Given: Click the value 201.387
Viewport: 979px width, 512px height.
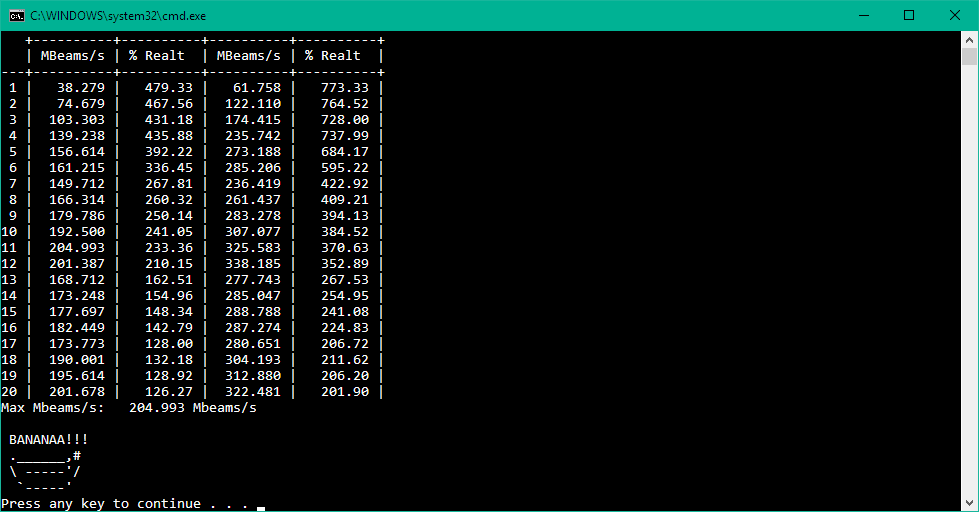Looking at the screenshot, I should 77,264.
